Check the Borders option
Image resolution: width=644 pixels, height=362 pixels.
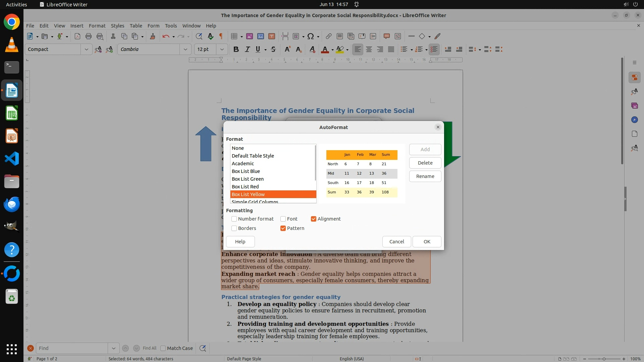(234, 228)
